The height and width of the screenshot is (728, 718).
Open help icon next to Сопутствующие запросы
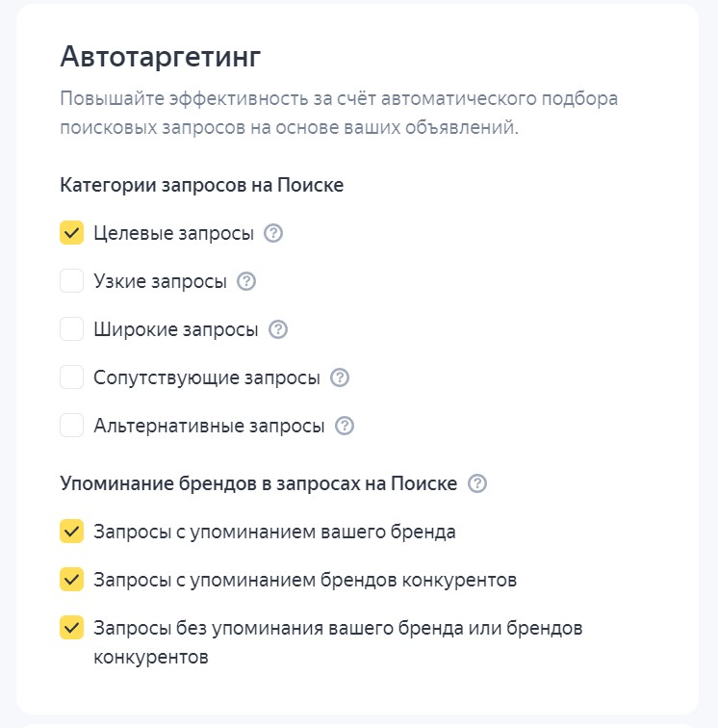pos(339,377)
